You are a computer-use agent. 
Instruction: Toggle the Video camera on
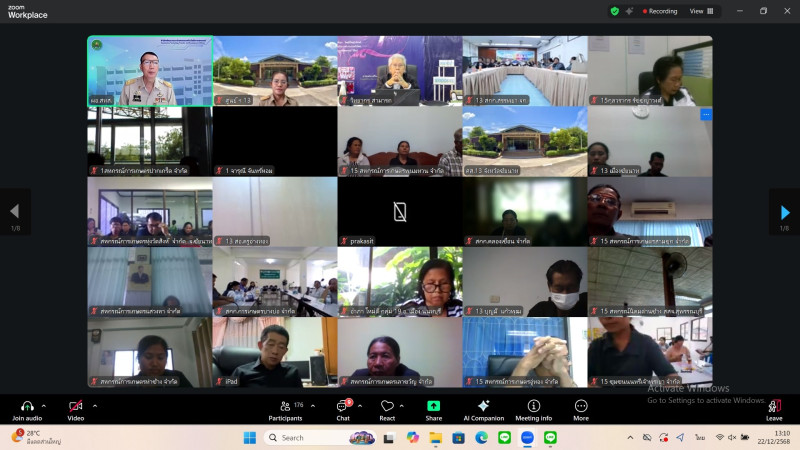[75, 406]
